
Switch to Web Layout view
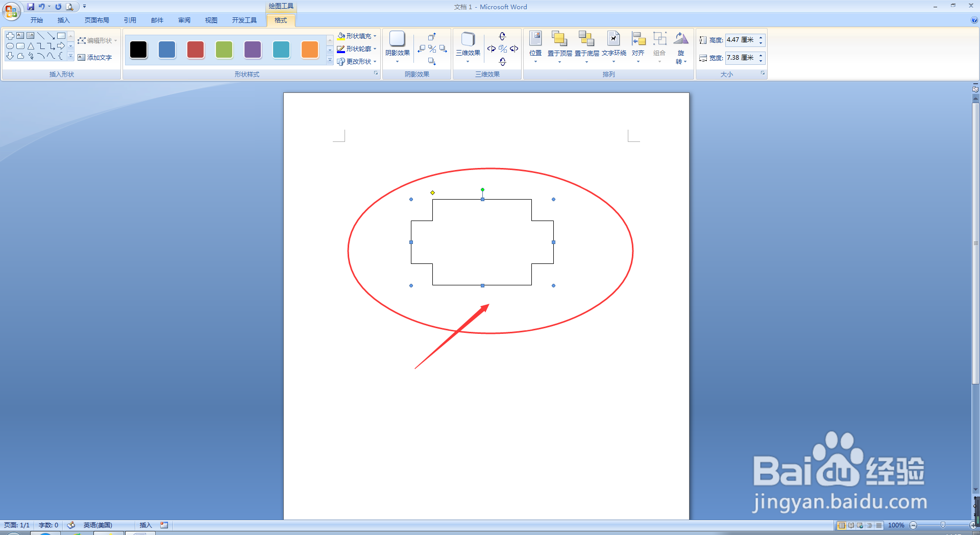pyautogui.click(x=860, y=525)
